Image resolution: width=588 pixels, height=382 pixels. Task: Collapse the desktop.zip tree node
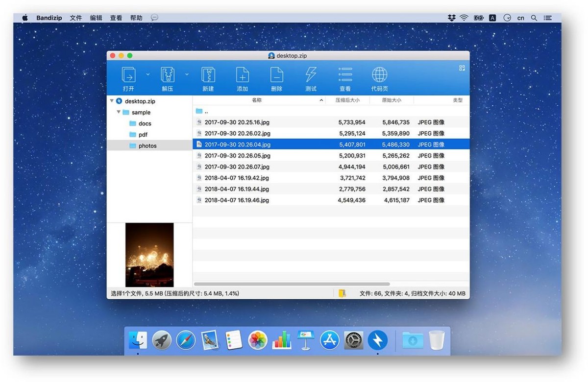112,101
